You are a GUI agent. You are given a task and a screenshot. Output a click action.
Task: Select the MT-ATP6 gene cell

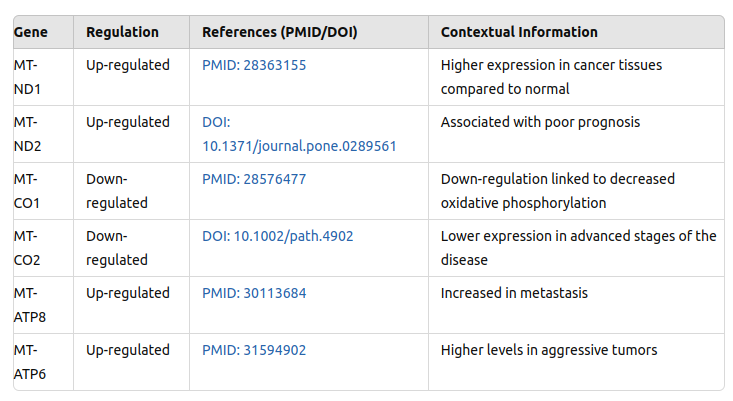(30, 362)
